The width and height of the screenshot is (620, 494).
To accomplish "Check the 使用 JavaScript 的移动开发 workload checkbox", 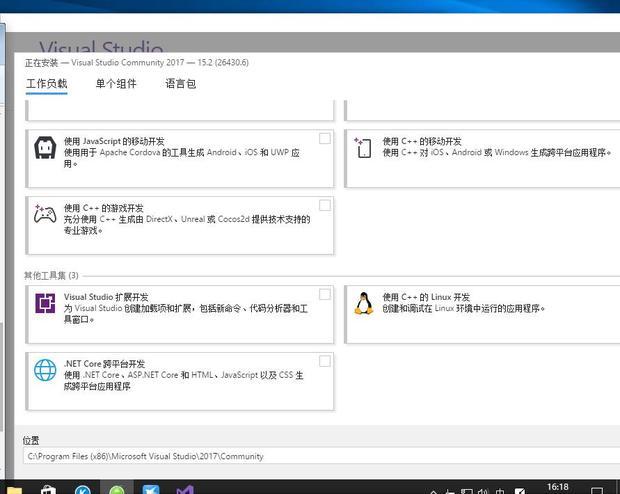I will tap(325, 138).
